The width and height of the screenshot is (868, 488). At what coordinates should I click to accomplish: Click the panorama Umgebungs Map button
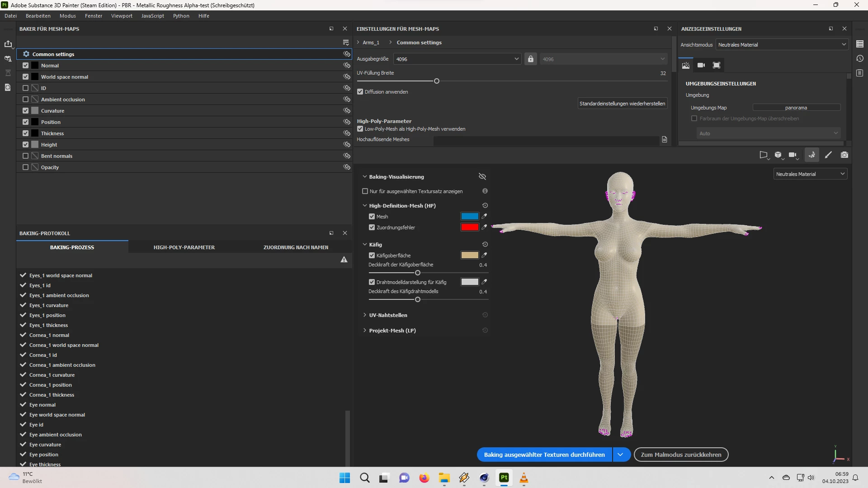[796, 108]
